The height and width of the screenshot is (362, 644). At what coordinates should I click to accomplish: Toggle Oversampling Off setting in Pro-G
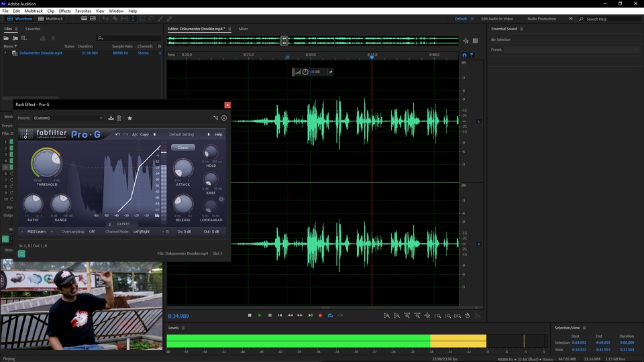click(92, 231)
